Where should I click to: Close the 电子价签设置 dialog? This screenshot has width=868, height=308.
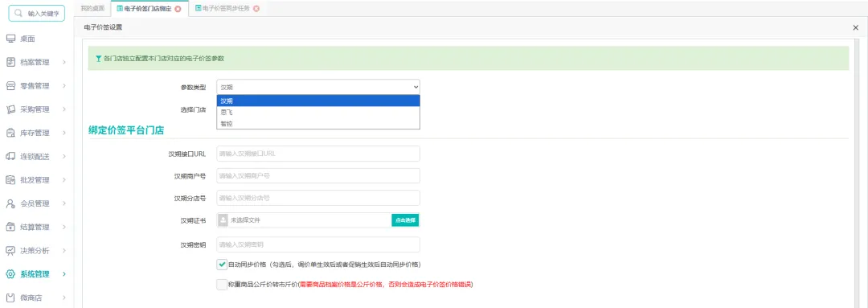856,27
